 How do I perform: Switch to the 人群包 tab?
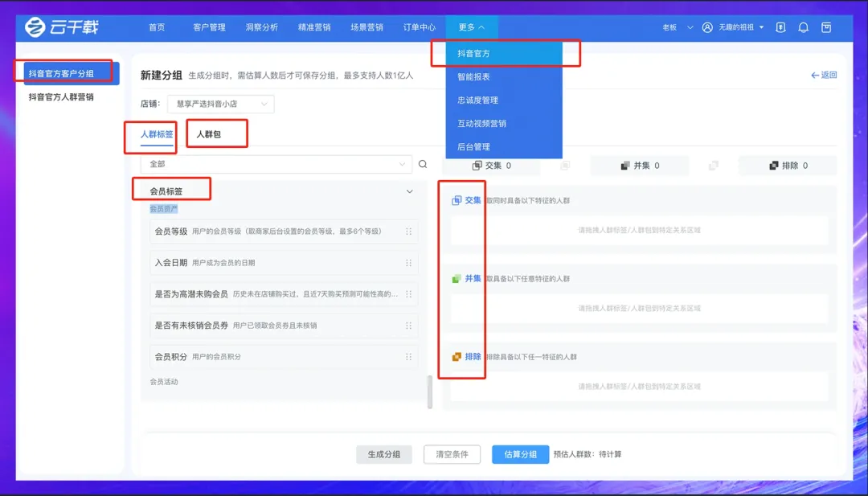tap(209, 134)
